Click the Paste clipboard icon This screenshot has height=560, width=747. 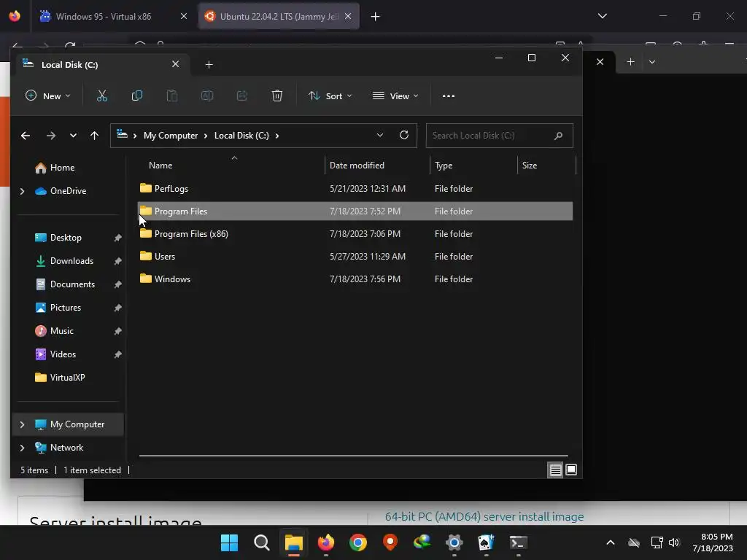pyautogui.click(x=172, y=96)
